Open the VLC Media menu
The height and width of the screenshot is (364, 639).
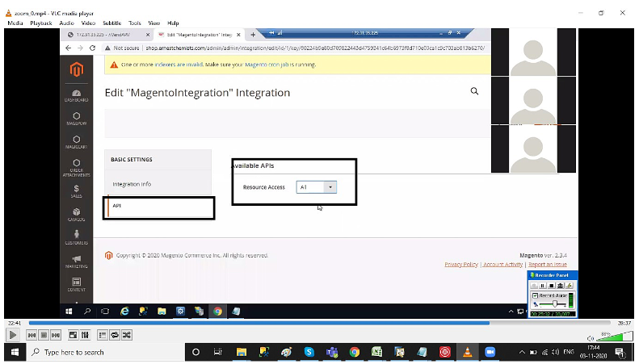(x=15, y=23)
